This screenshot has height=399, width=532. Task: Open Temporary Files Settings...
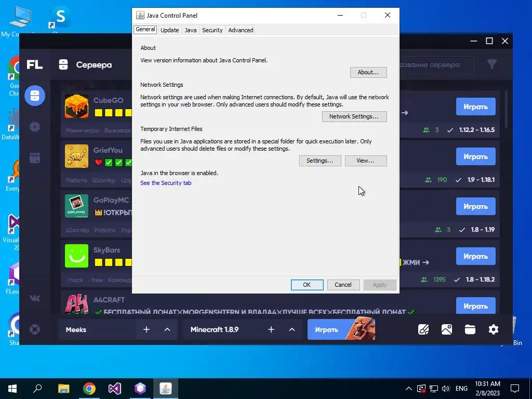click(x=320, y=161)
